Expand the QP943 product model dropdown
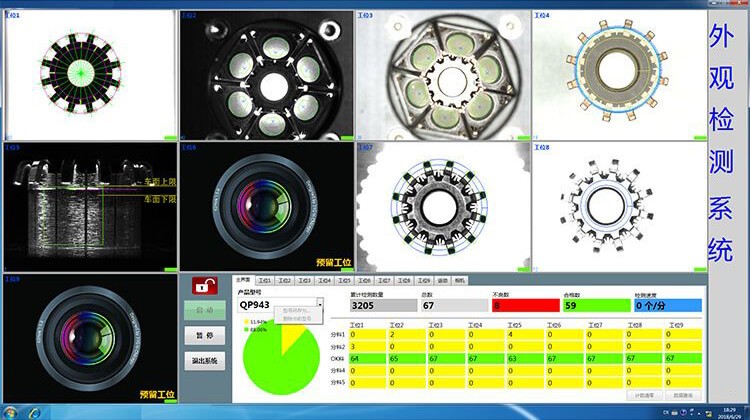Image resolution: width=750 pixels, height=420 pixels. [x=320, y=304]
